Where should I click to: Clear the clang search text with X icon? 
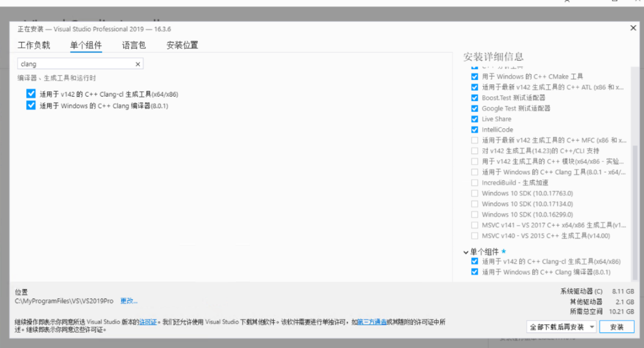(x=138, y=64)
